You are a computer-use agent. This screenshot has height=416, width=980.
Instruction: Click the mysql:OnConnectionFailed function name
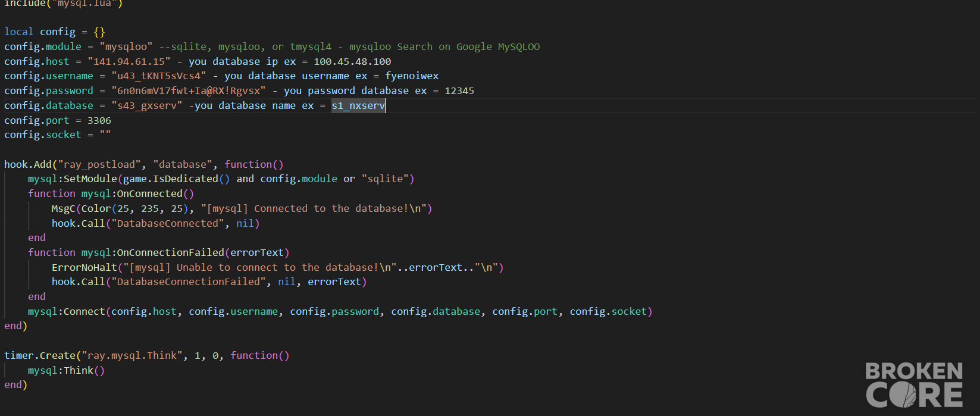pyautogui.click(x=153, y=252)
